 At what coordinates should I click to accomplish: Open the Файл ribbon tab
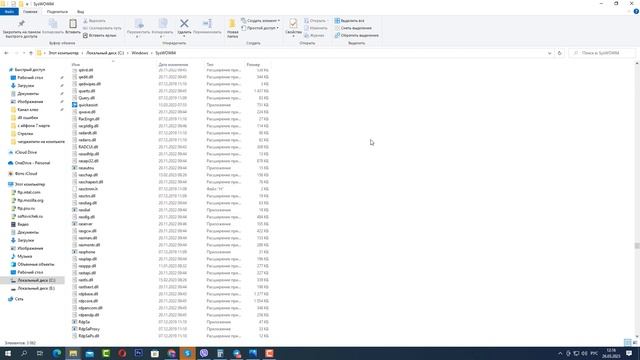tap(9, 12)
